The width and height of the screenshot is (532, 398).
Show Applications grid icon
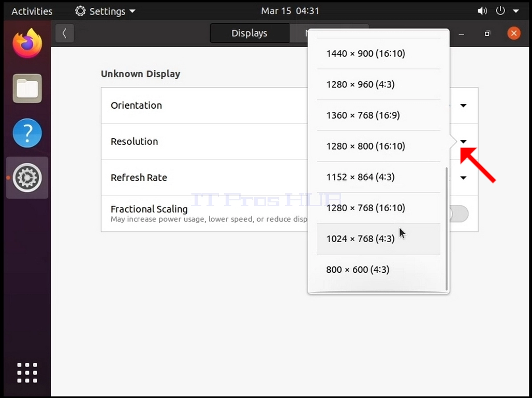pos(27,373)
